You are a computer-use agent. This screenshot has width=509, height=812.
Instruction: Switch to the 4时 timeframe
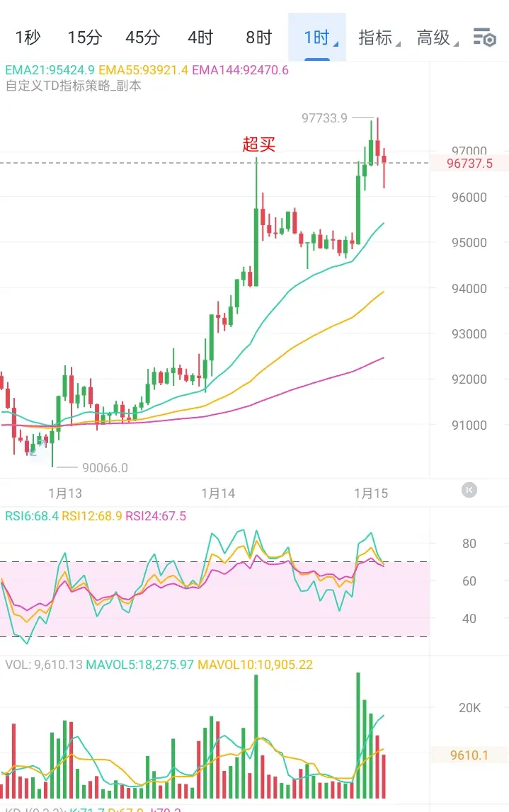pyautogui.click(x=200, y=38)
